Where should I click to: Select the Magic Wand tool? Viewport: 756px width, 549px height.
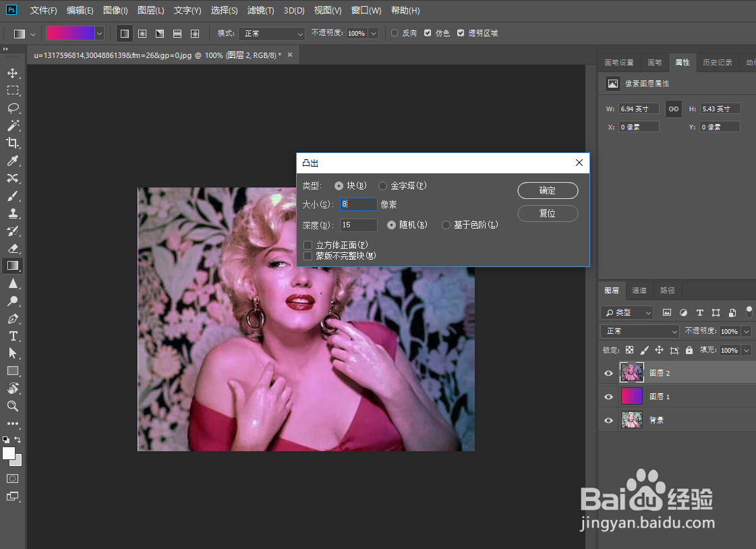pos(13,125)
